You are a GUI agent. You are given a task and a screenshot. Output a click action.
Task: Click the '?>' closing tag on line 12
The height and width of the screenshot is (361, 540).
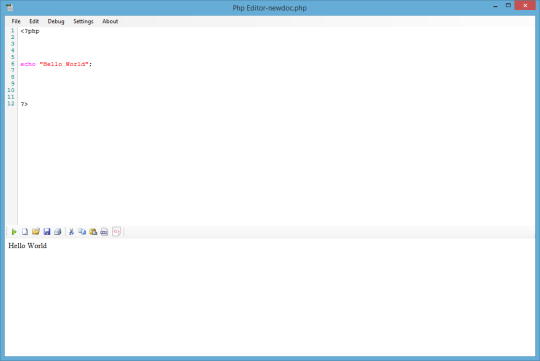[24, 104]
